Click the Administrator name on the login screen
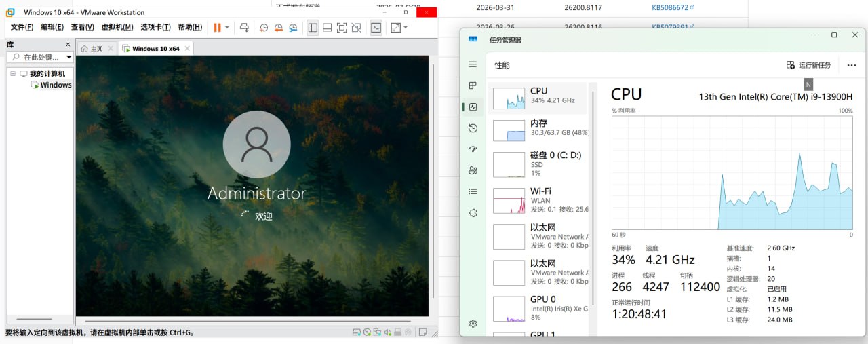 (x=256, y=193)
